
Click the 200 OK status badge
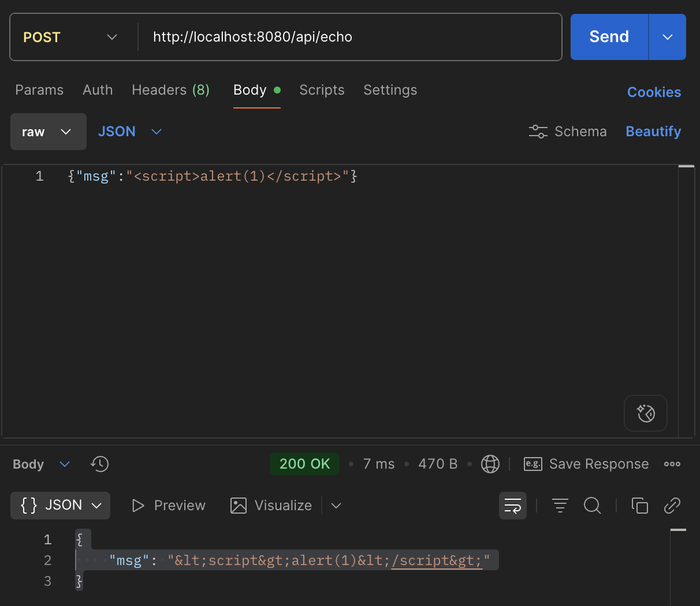[304, 464]
